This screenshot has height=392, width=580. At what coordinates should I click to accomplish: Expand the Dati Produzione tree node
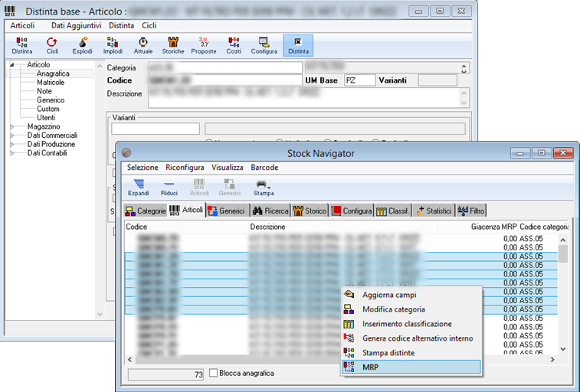point(11,145)
